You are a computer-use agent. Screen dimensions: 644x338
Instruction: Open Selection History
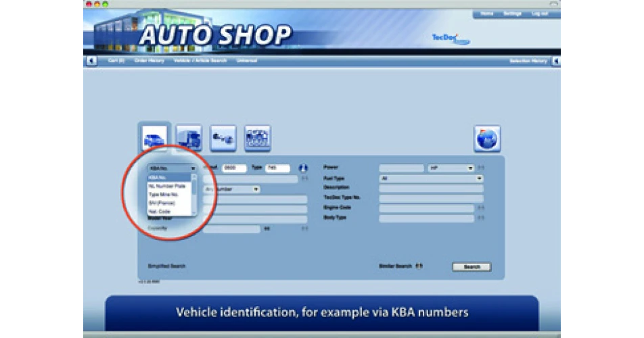click(528, 61)
